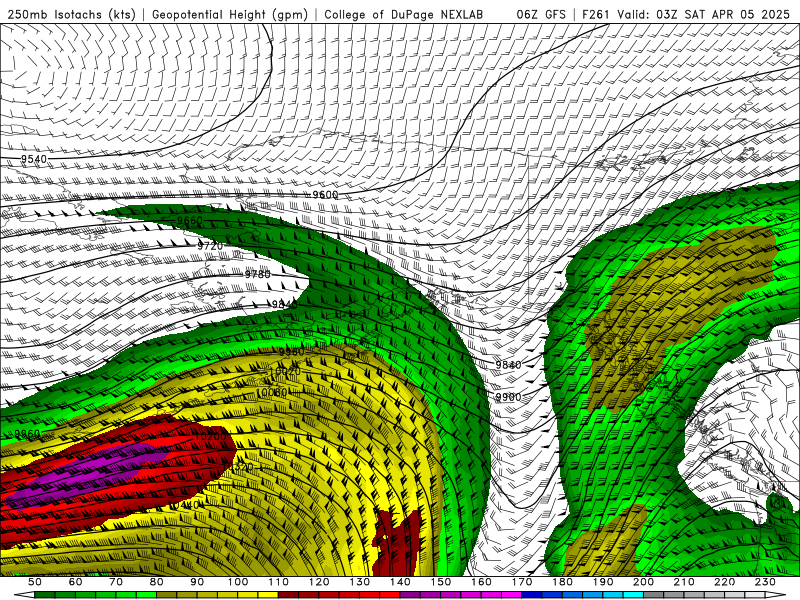Screen dimensions: 800x600
Task: Click the 110 value on the colorbar scale
Action: coord(279,582)
